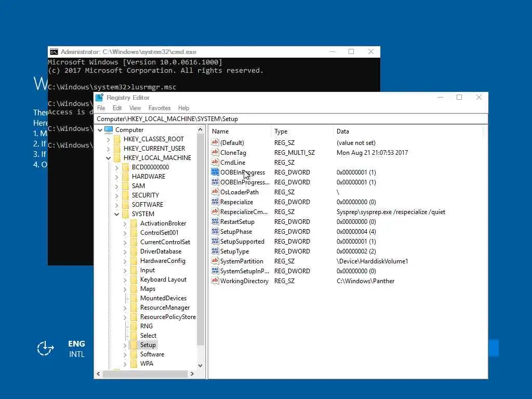Click the BCD00000000 folder icon
The width and height of the screenshot is (532, 399).
[126, 167]
